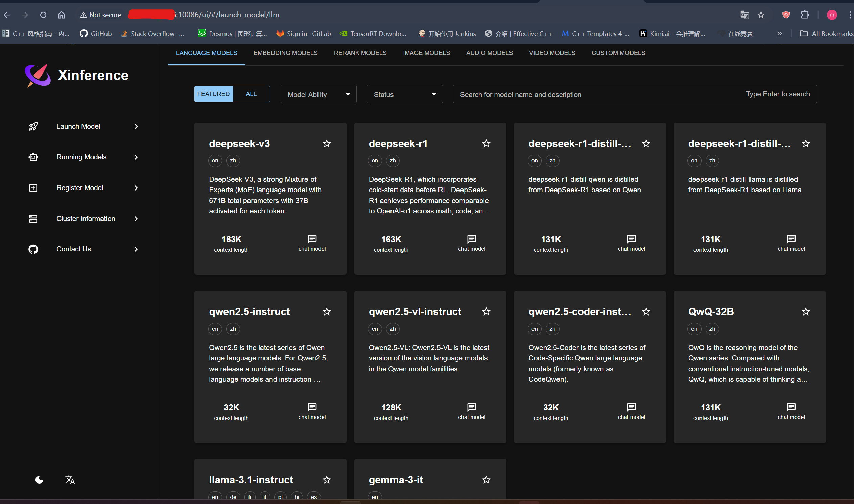Click the Contact Us GitHub icon
The height and width of the screenshot is (504, 854).
click(33, 249)
